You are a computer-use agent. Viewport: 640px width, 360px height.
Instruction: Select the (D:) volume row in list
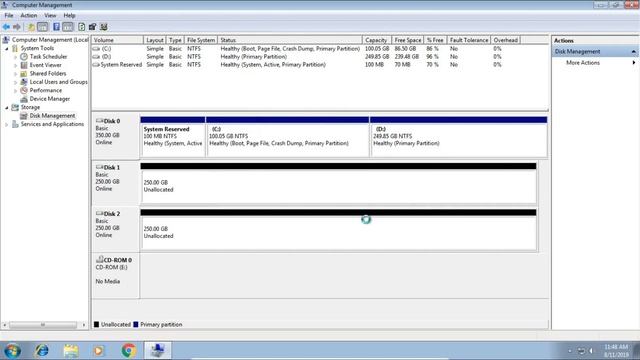pos(306,57)
